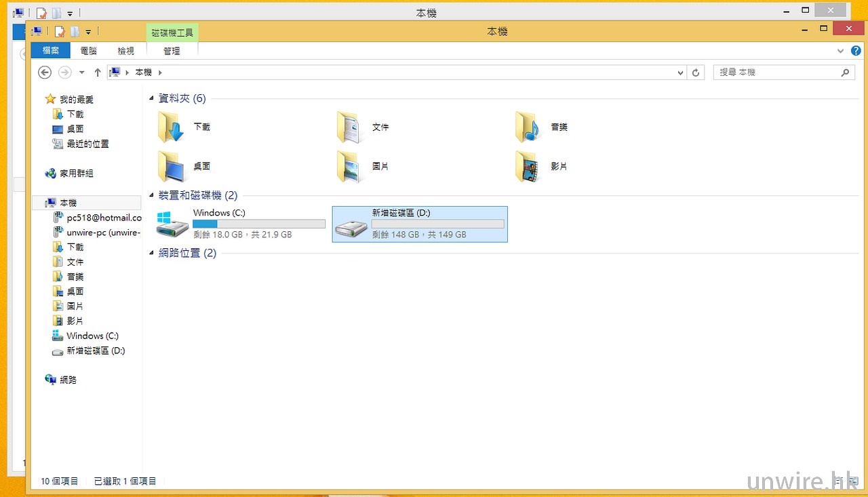Switch to the 檢視 ribbon tab
The height and width of the screenshot is (497, 868).
[126, 51]
